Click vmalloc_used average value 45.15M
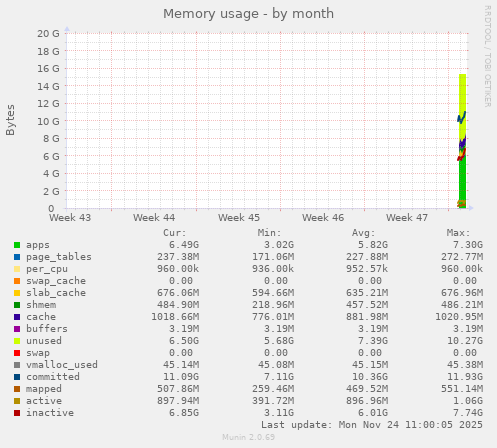This screenshot has height=448, width=497. (370, 365)
